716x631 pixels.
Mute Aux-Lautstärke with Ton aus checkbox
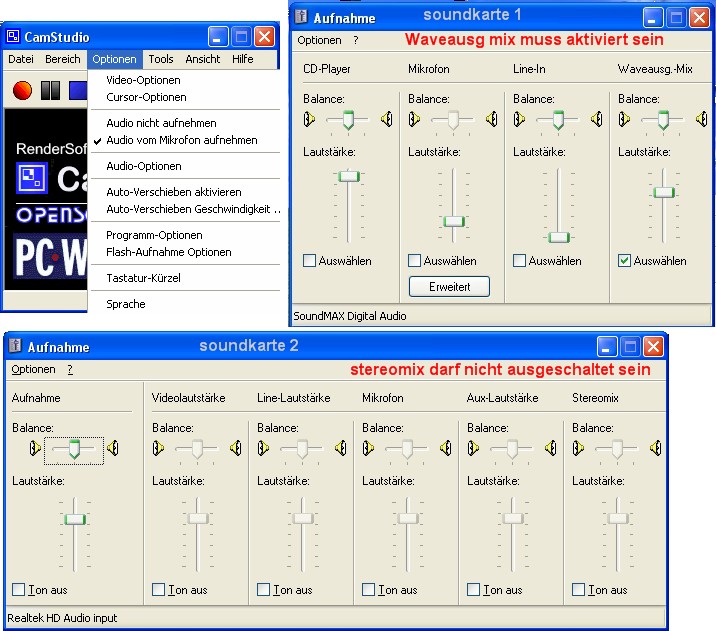click(x=474, y=589)
